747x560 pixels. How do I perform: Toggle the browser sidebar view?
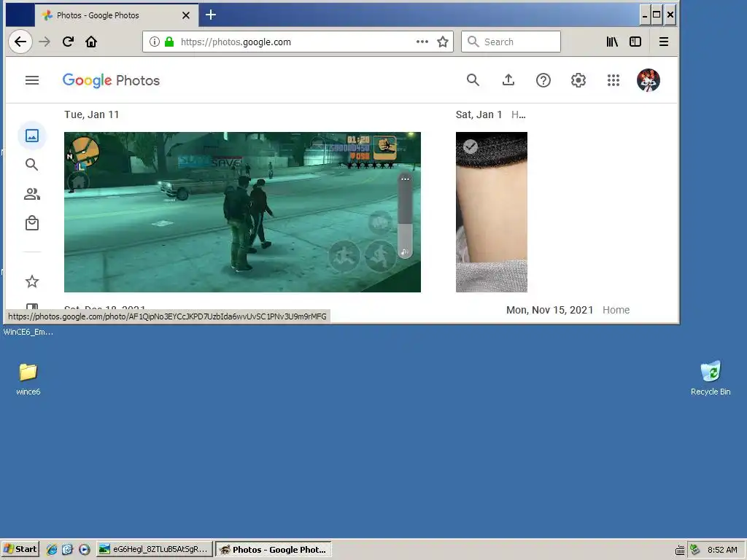click(x=635, y=42)
